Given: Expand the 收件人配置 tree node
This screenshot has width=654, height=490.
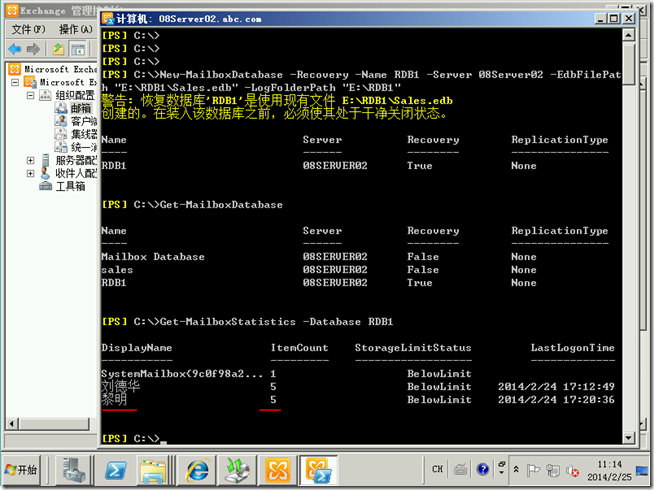Looking at the screenshot, I should (30, 173).
